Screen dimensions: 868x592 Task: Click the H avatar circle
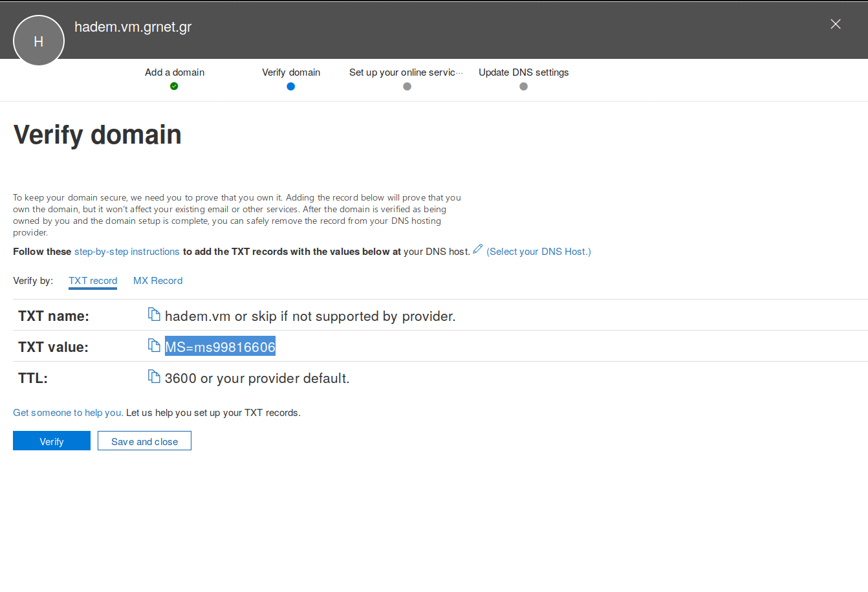(39, 41)
